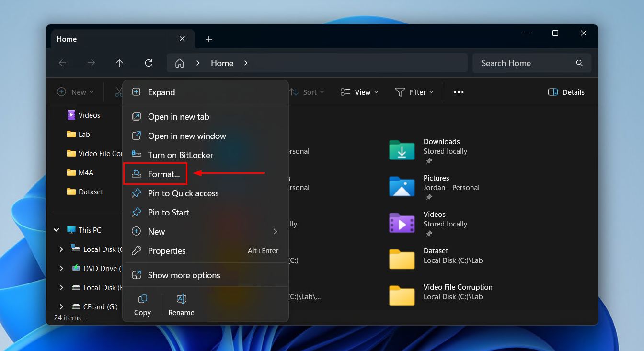Open the See more three-dots menu

pos(459,92)
